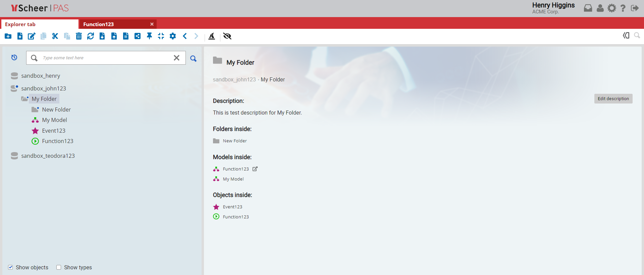644x275 pixels.
Task: Uncheck the Show objects checkbox
Action: (10, 267)
